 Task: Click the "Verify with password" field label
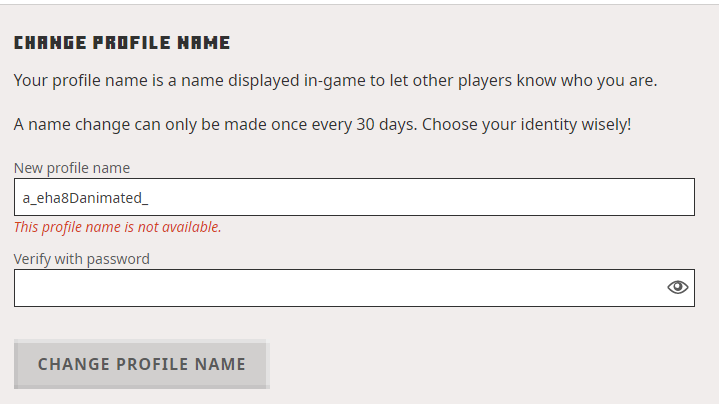tap(82, 259)
